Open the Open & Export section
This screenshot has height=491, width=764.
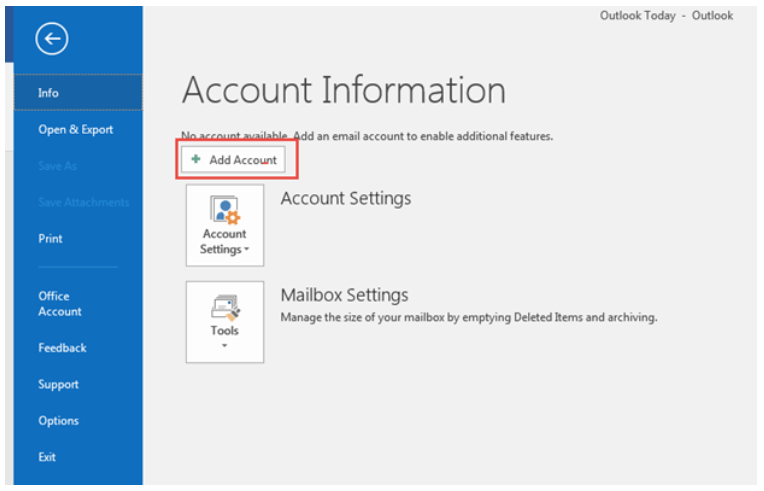(x=75, y=129)
